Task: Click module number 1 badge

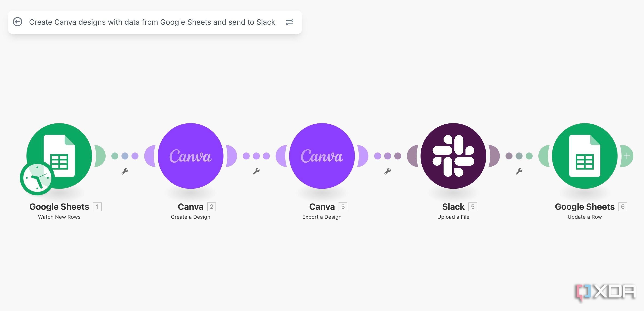Action: click(x=97, y=207)
